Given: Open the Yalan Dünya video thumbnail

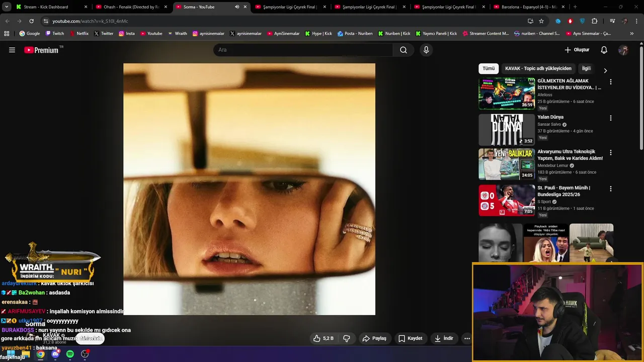Looking at the screenshot, I should [507, 130].
